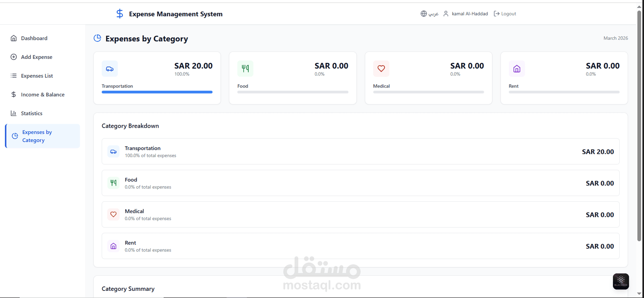Click the heart icon in Medical card
The image size is (644, 298).
click(381, 68)
